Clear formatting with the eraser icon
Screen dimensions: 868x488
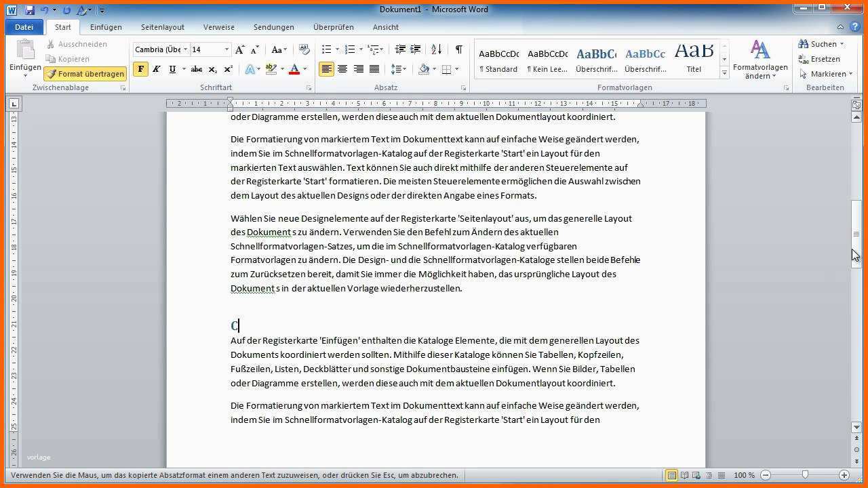304,49
